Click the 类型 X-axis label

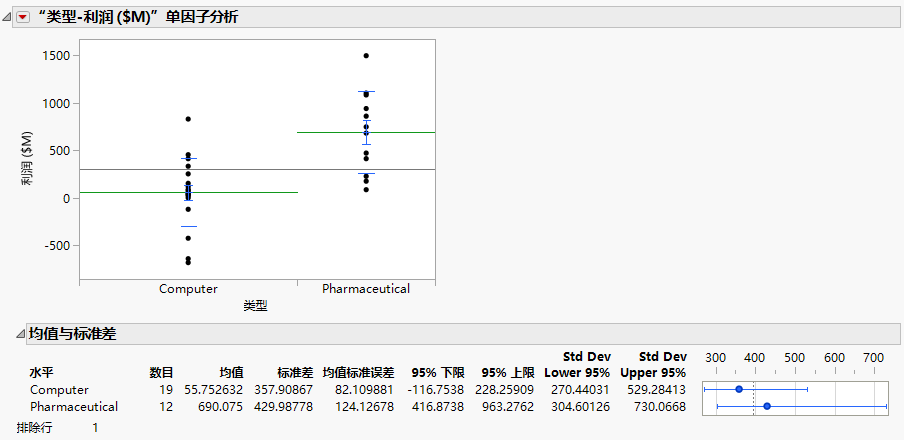click(255, 305)
